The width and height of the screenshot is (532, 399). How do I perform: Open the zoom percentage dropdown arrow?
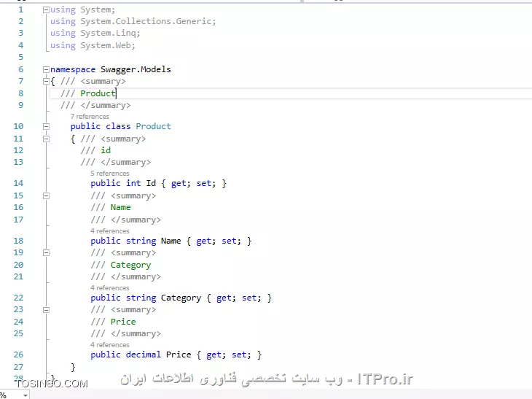[x=25, y=395]
